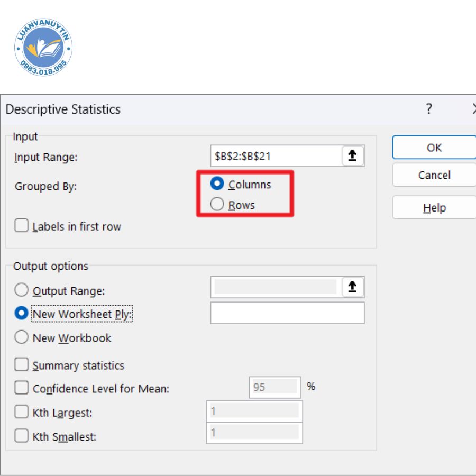Click the Confidence Level percent field
This screenshot has width=476, height=476.
pos(274,387)
